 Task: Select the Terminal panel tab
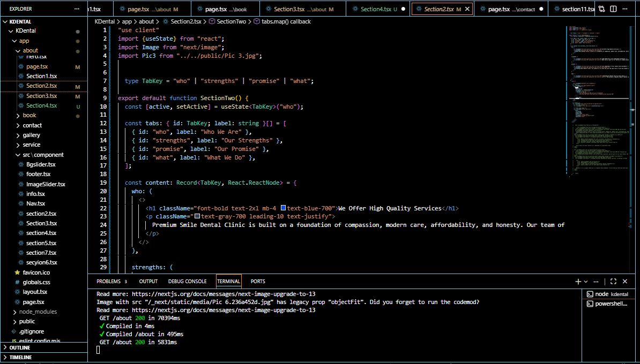(228, 281)
